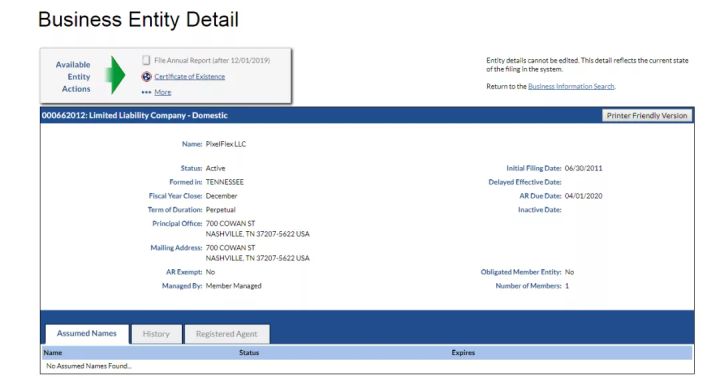Click the AR Due Date value 04/01/2020
The image size is (720, 377).
[583, 196]
